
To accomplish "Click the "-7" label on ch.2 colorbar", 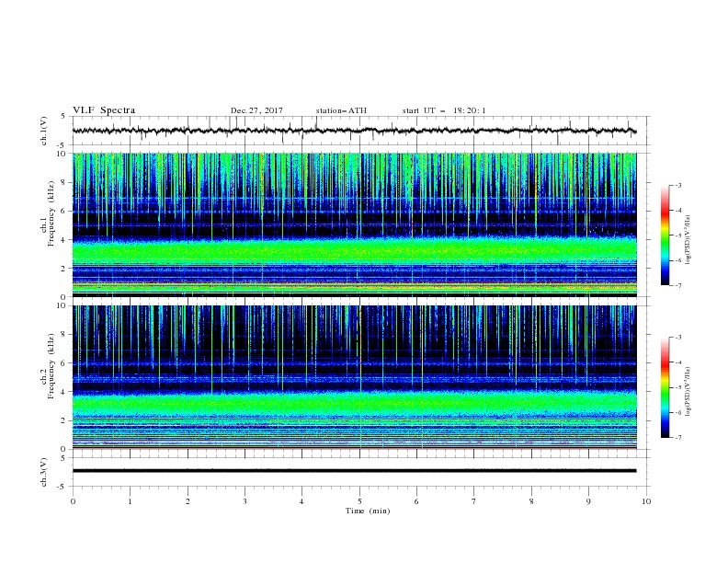I will click(x=677, y=437).
